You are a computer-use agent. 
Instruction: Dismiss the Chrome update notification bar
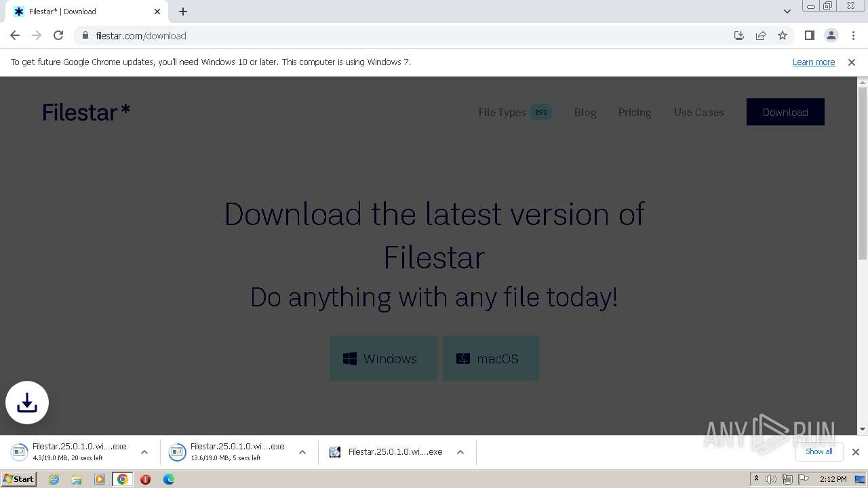[852, 62]
